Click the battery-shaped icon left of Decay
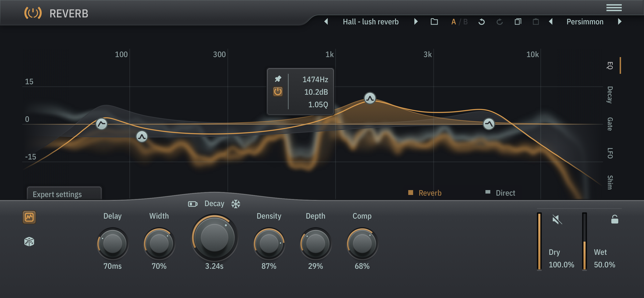The width and height of the screenshot is (644, 298). point(192,204)
